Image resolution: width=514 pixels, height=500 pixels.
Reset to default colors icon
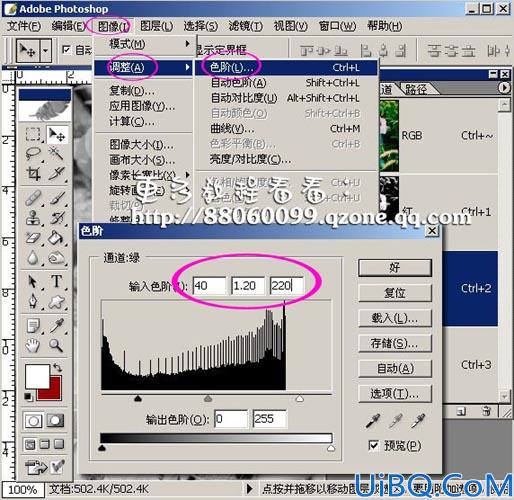click(x=29, y=397)
